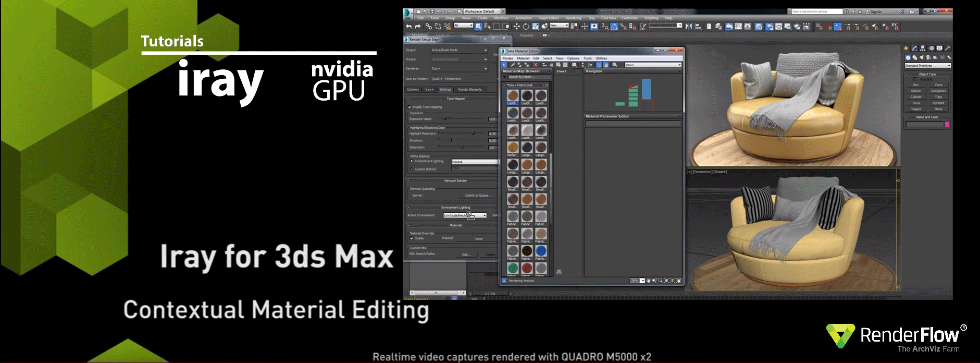
Task: Open the Standard Primitives dropdown
Action: [x=928, y=66]
